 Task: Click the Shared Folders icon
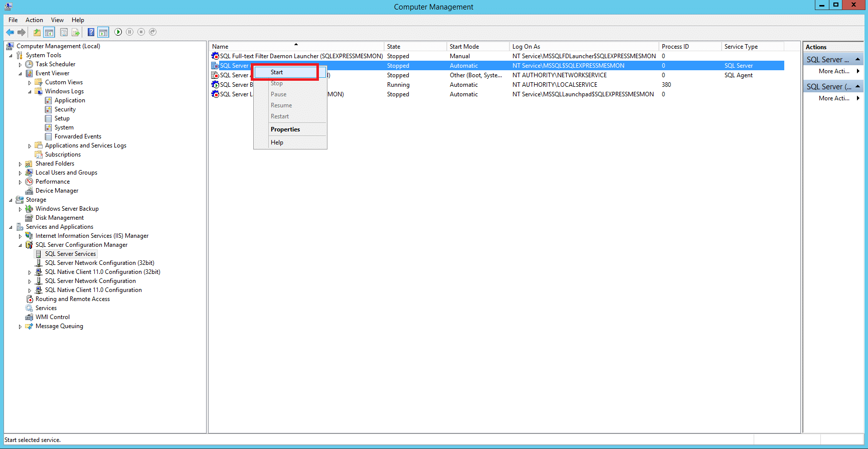pyautogui.click(x=29, y=164)
